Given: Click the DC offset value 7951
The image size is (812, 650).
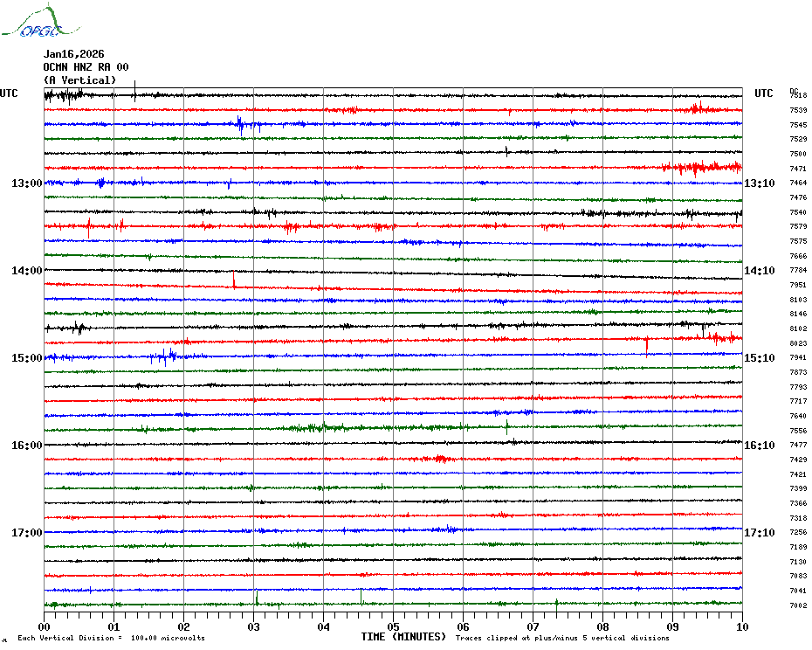Looking at the screenshot, I should [x=798, y=285].
